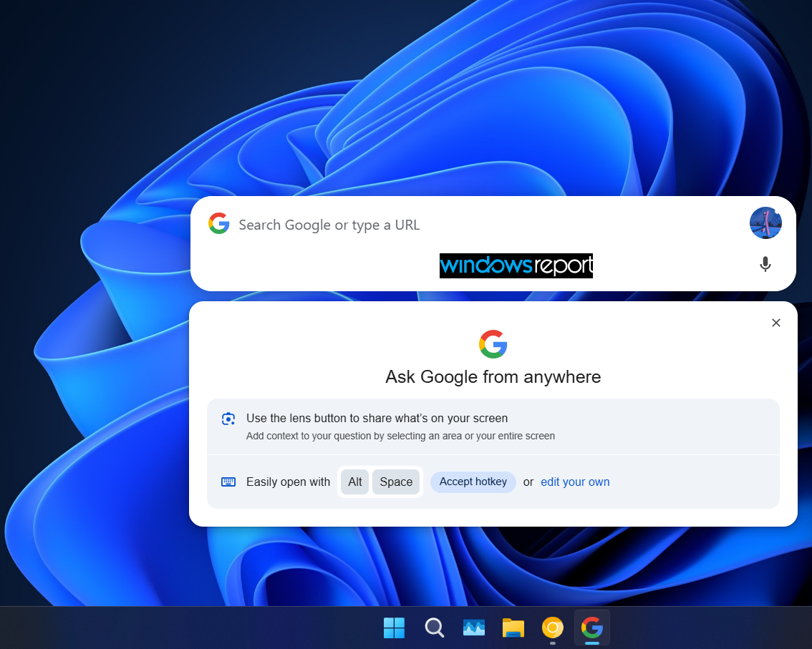This screenshot has height=649, width=812.
Task: Click the Lens screen share icon
Action: pyautogui.click(x=228, y=419)
